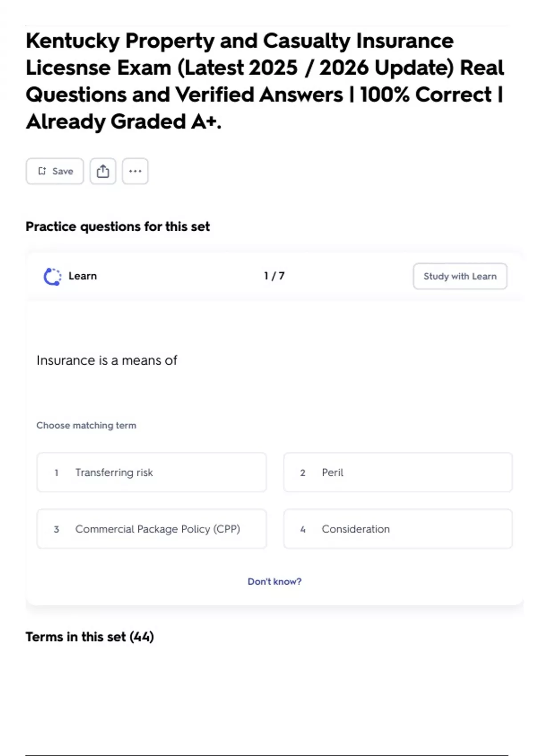534x756 pixels.
Task: Click the Kentucky Property and Casualty set title
Action: (x=265, y=81)
